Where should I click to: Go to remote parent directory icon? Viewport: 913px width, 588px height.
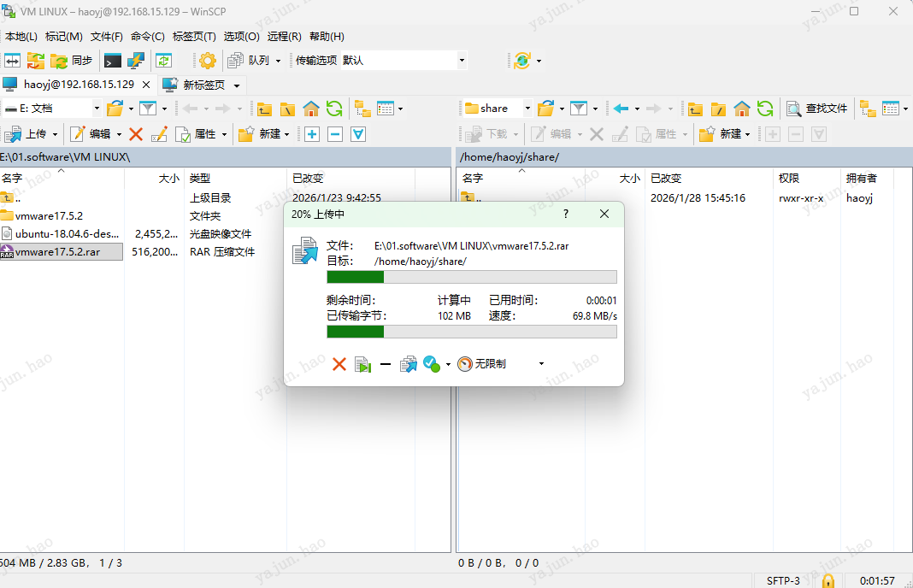click(x=695, y=109)
